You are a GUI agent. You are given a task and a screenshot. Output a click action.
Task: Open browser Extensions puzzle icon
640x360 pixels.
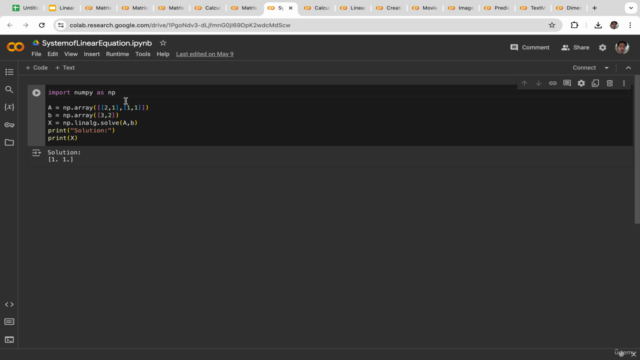[x=574, y=25]
